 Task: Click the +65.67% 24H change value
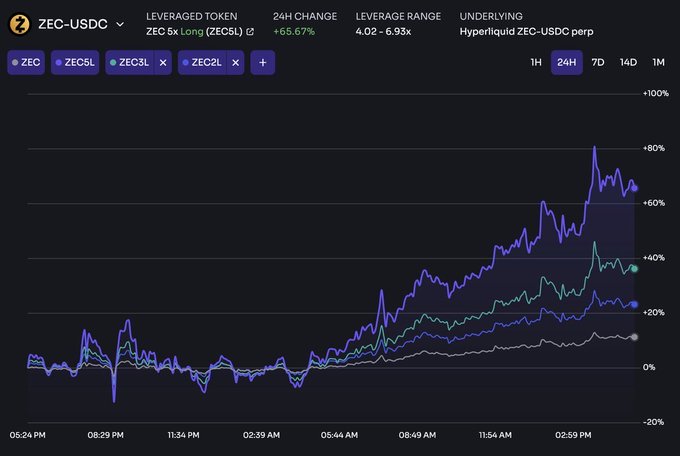(x=294, y=32)
